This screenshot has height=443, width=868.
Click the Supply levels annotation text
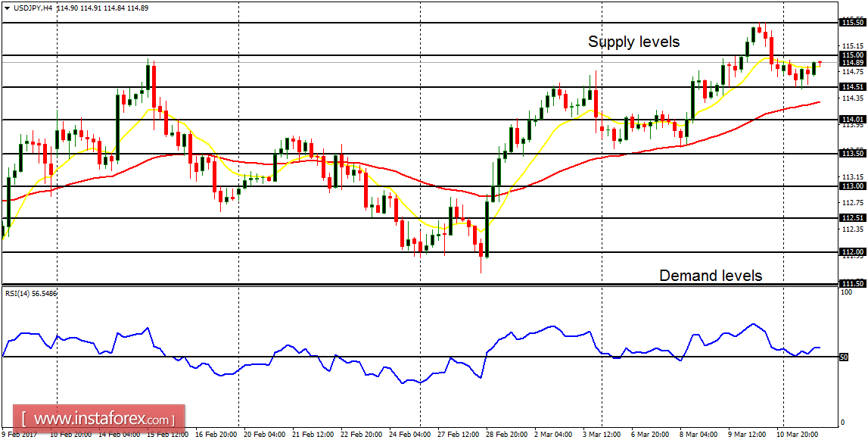[633, 42]
